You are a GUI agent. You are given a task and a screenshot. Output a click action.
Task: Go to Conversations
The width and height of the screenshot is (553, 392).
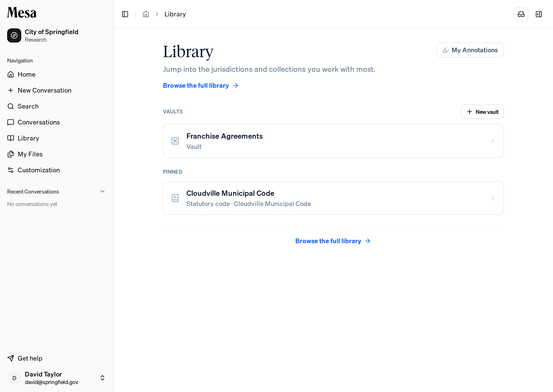pos(57,122)
